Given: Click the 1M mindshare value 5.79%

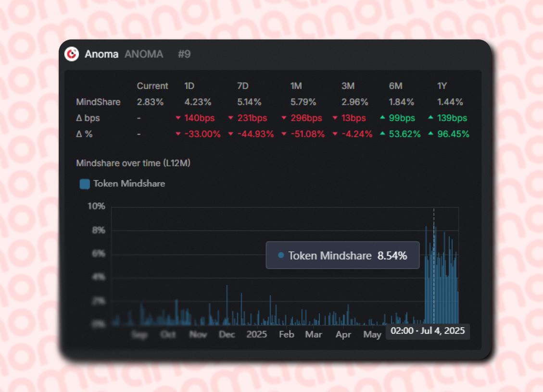Looking at the screenshot, I should tap(303, 102).
